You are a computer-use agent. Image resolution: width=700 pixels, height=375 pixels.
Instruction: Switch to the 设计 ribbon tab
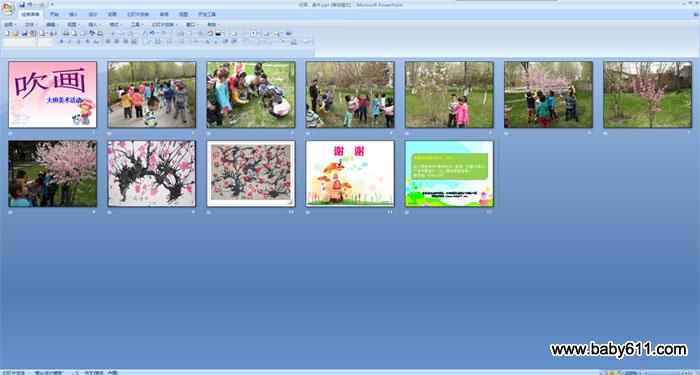[x=93, y=14]
